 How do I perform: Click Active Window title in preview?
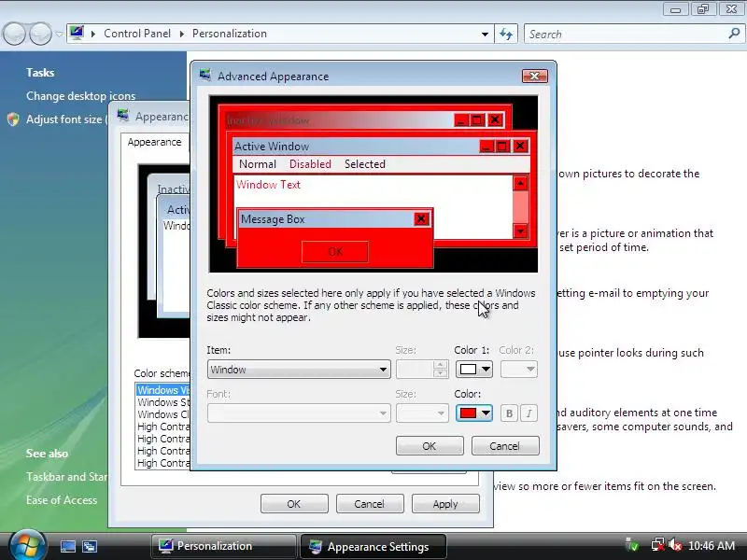272,147
